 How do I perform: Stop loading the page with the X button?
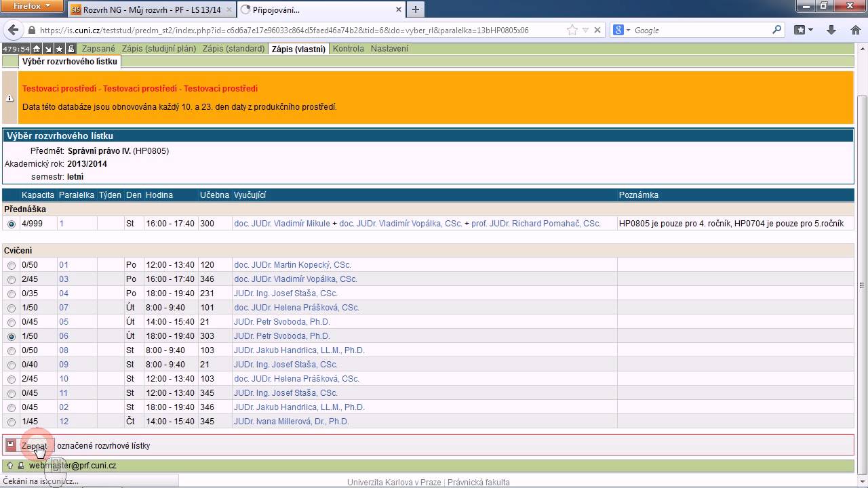(x=597, y=30)
